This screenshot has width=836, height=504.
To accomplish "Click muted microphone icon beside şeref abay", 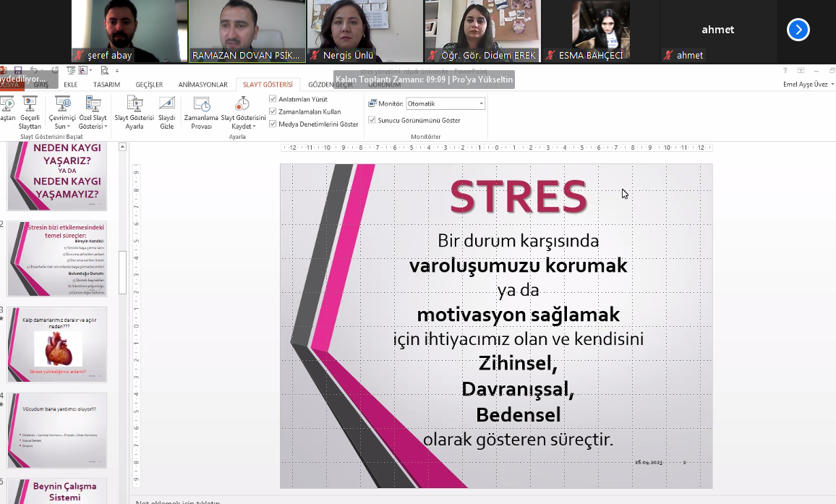I will pos(80,55).
